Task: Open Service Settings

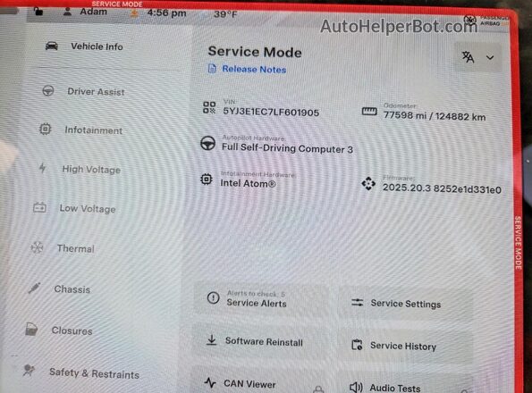Action: (x=405, y=303)
